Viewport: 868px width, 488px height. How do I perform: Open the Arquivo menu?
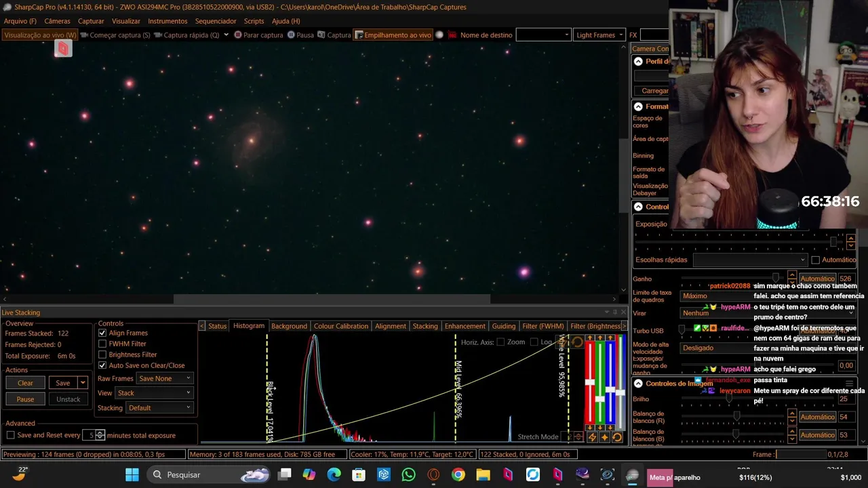pos(20,21)
